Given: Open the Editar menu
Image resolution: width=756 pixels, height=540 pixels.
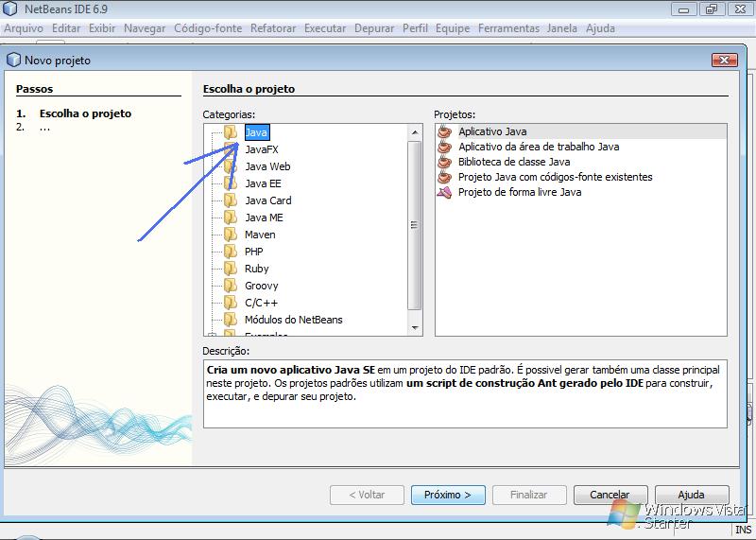Looking at the screenshot, I should coord(66,28).
